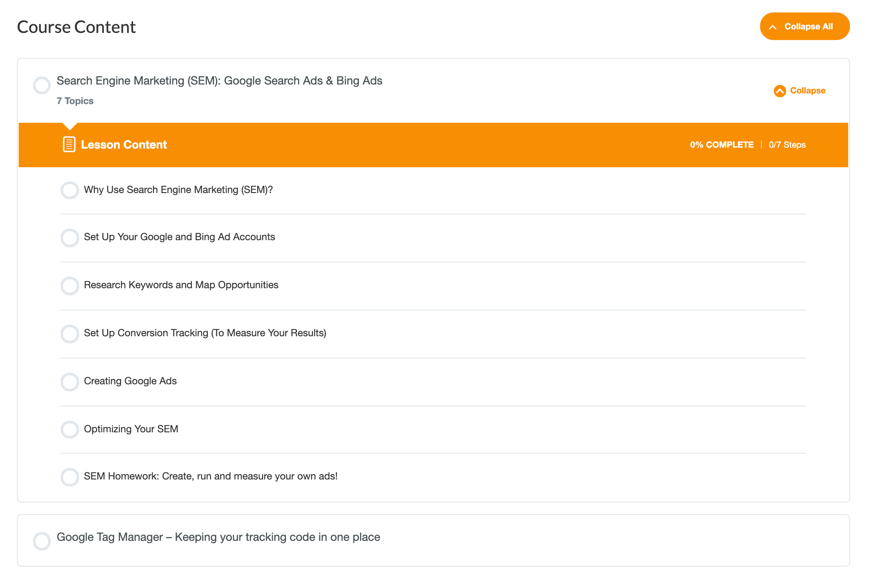Collapse the SEM lesson section

tap(800, 91)
